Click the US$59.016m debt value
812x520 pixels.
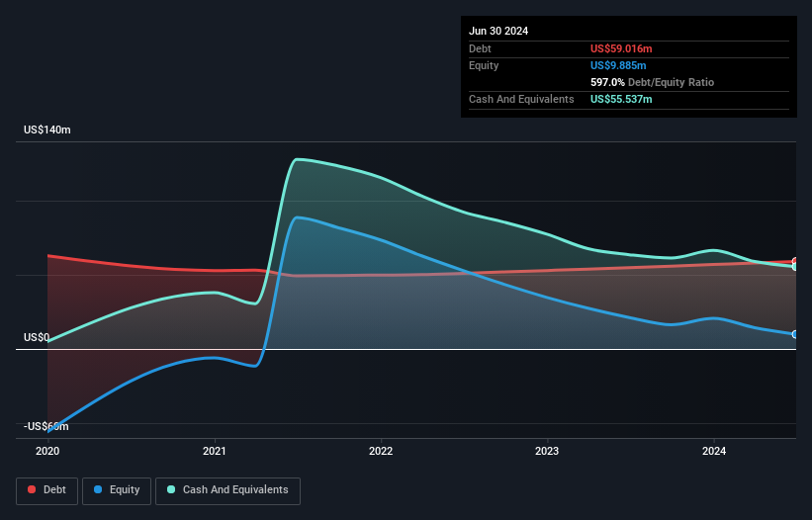[x=621, y=48]
